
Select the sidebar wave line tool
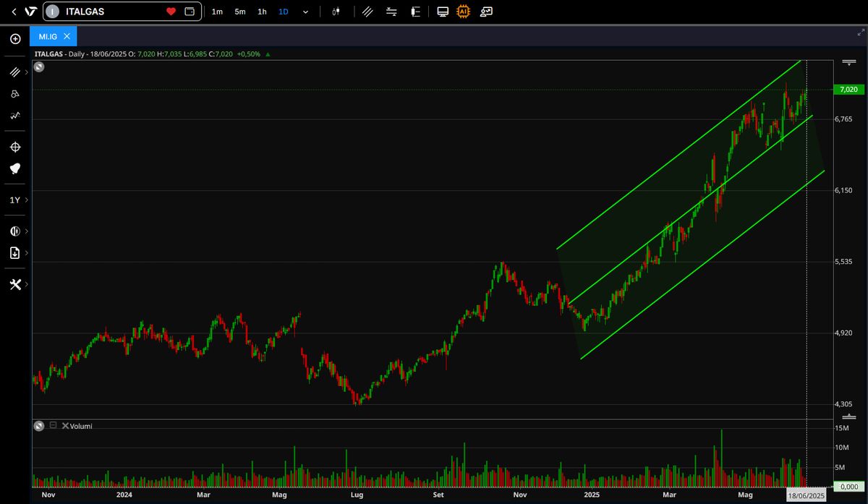point(15,115)
